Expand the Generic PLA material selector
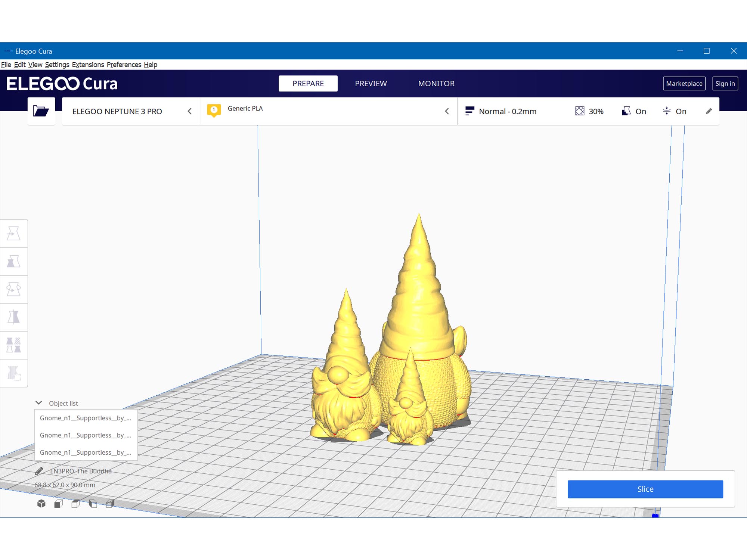747x560 pixels. pos(329,111)
